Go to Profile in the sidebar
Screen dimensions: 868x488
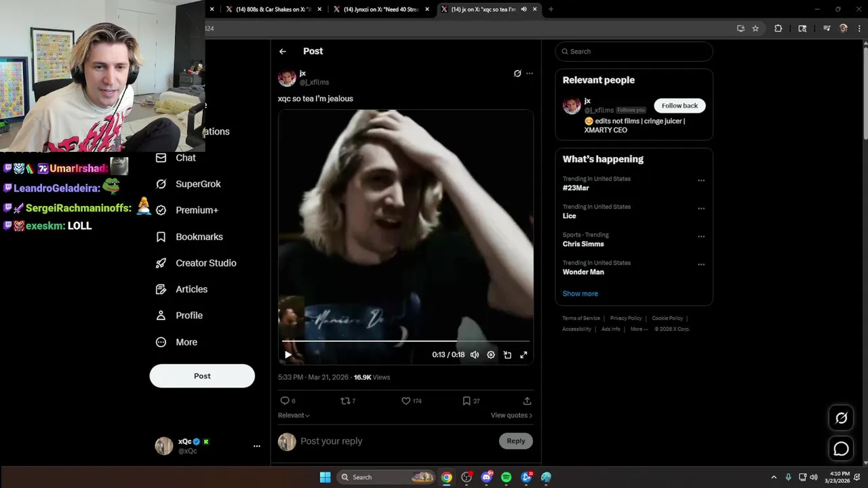click(179, 316)
